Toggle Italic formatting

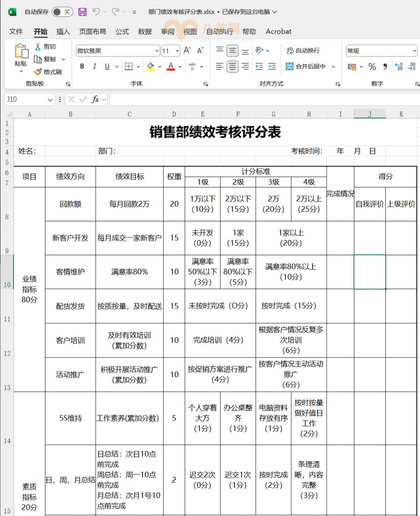pos(95,67)
